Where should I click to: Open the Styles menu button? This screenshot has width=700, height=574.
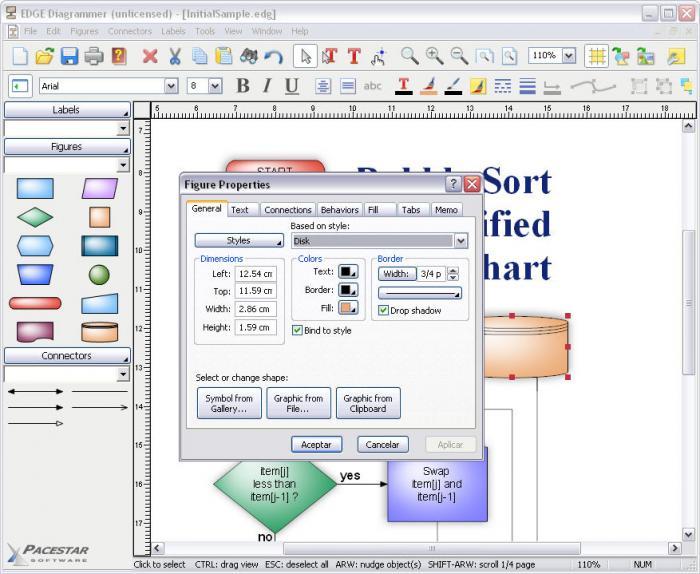(239, 241)
